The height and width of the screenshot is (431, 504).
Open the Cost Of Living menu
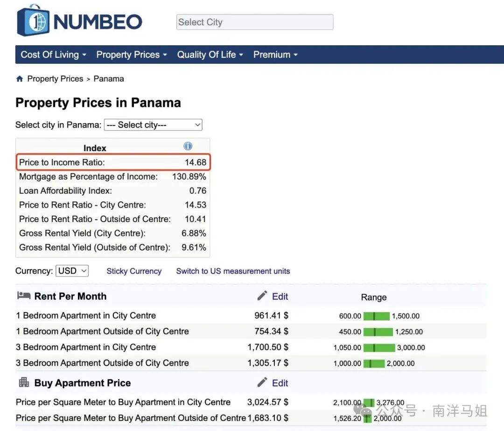[53, 55]
